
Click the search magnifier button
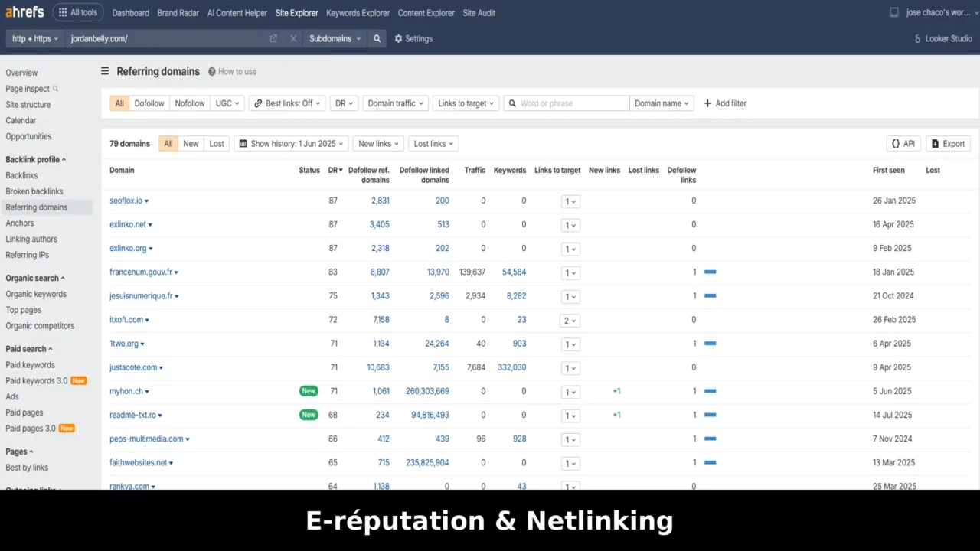point(377,38)
